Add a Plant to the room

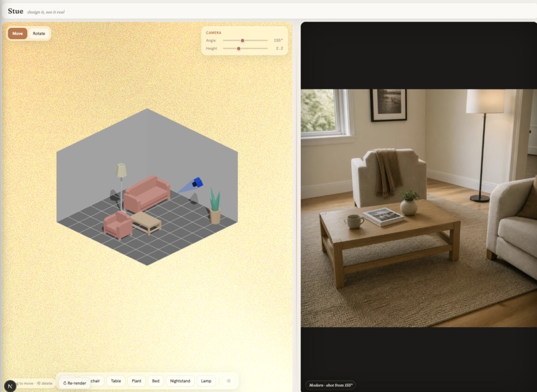[136, 380]
